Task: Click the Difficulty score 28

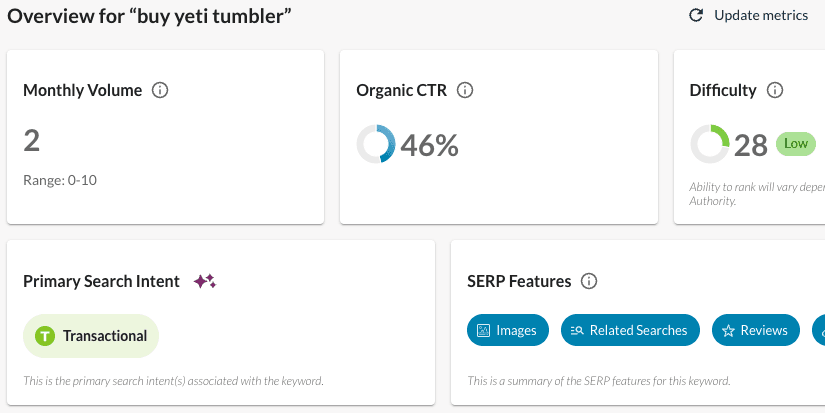Action: [751, 146]
